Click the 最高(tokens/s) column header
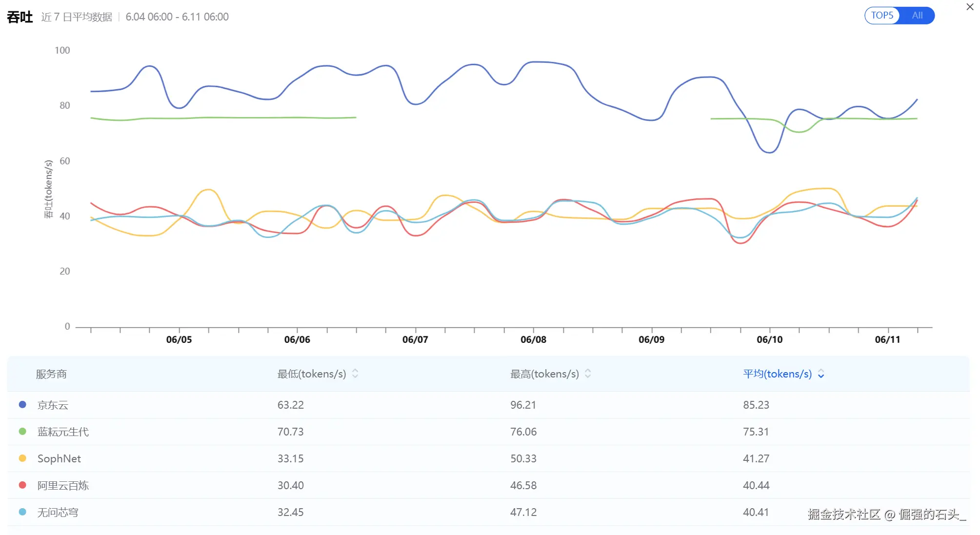This screenshot has height=535, width=980. click(x=544, y=374)
